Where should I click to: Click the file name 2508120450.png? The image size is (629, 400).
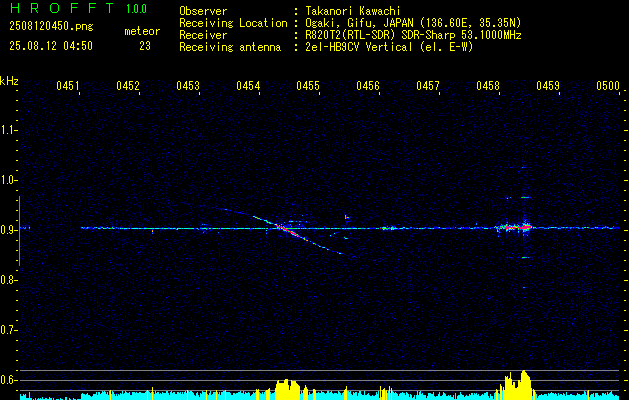[51, 26]
